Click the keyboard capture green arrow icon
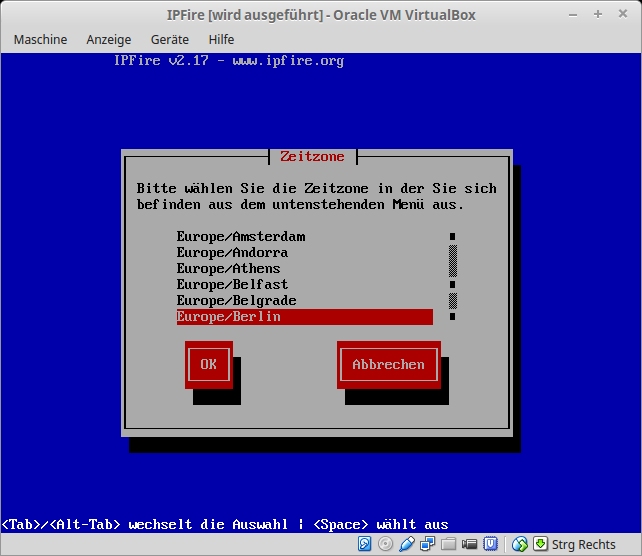The image size is (642, 556). pyautogui.click(x=540, y=544)
